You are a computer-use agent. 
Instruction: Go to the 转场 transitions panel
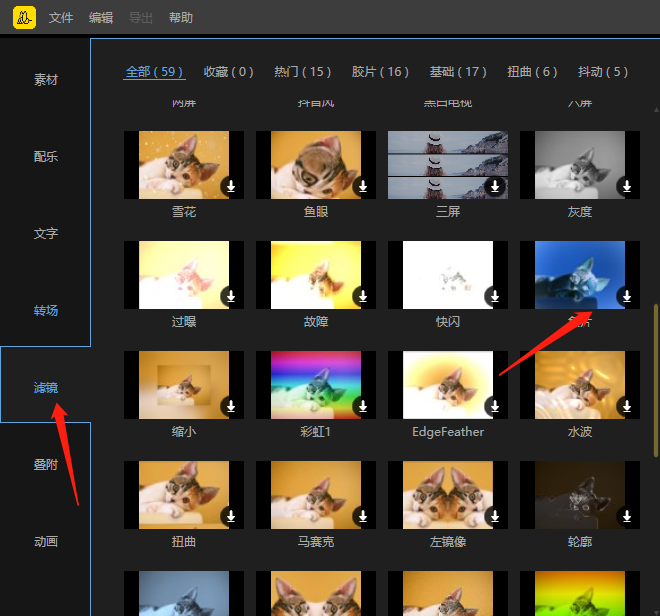click(46, 311)
